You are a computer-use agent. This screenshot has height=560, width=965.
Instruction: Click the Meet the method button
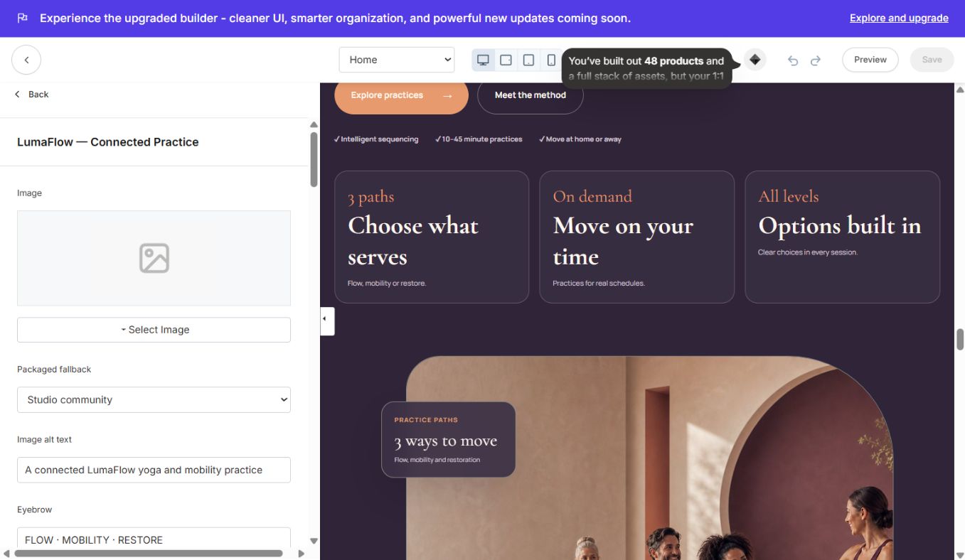click(x=531, y=96)
